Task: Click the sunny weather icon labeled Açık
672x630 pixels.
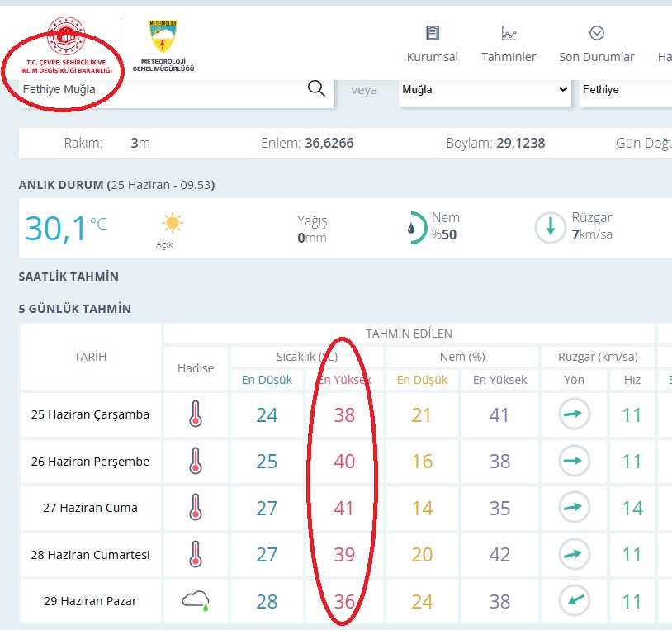Action: (172, 223)
